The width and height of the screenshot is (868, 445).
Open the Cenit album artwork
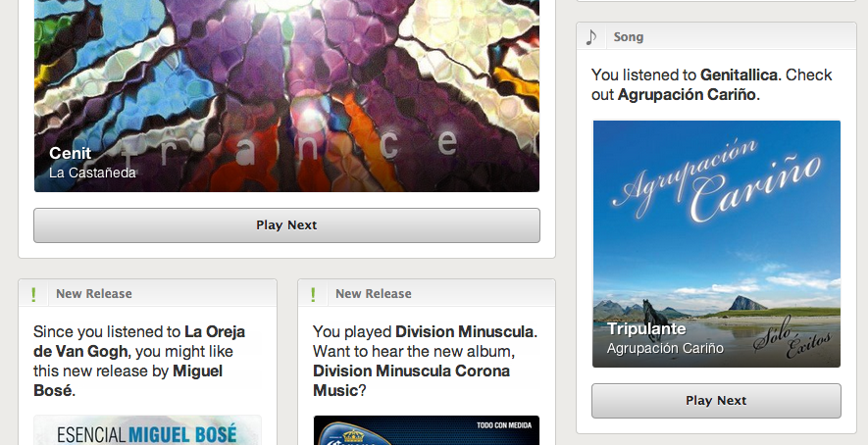(x=286, y=96)
